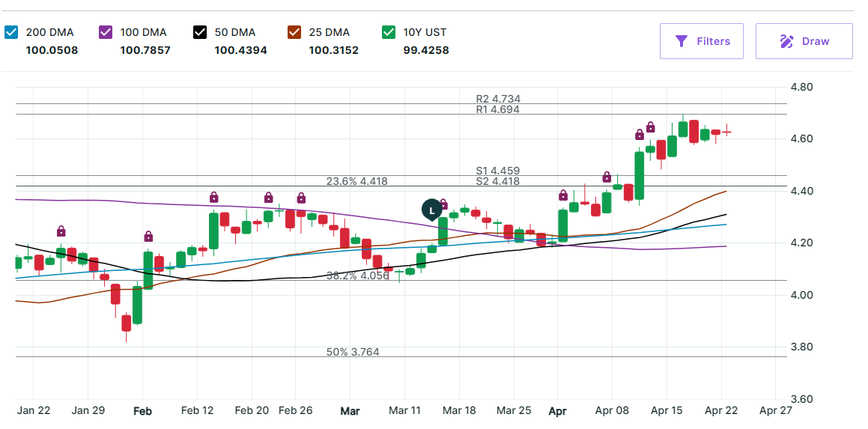Screen dimensions: 868x429
Task: Click the bold Mar month label
Action: 350,411
